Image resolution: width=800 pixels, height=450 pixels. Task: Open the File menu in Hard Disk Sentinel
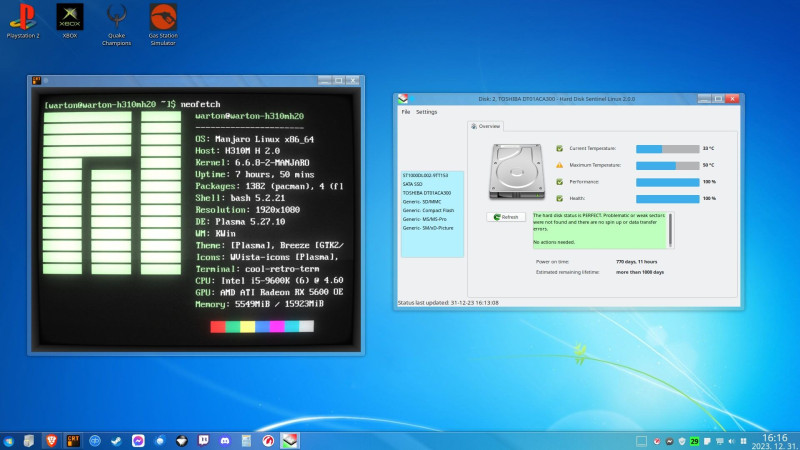click(406, 112)
